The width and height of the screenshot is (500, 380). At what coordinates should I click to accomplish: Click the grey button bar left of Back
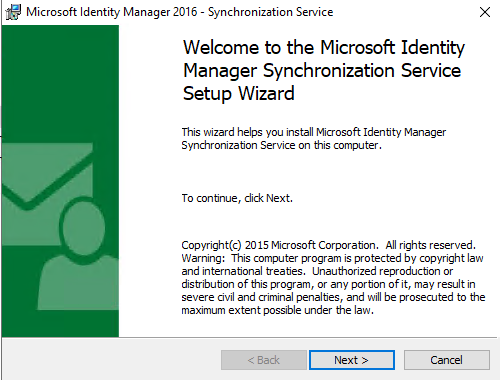pyautogui.click(x=110, y=360)
